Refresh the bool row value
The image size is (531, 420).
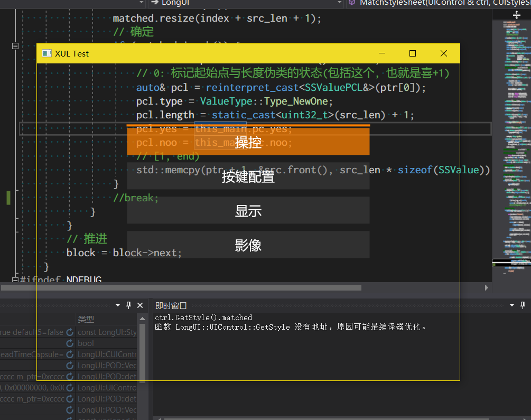coord(70,343)
